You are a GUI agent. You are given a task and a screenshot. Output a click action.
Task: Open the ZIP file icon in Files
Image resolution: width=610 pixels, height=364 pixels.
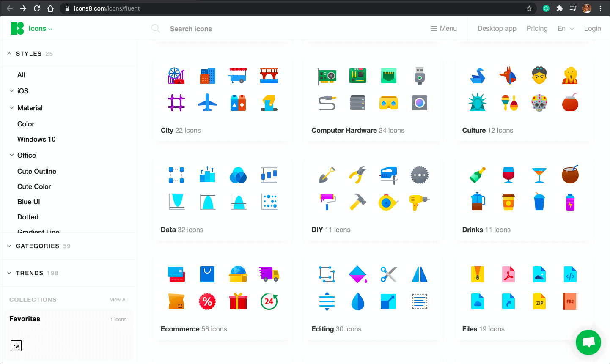[x=539, y=301]
